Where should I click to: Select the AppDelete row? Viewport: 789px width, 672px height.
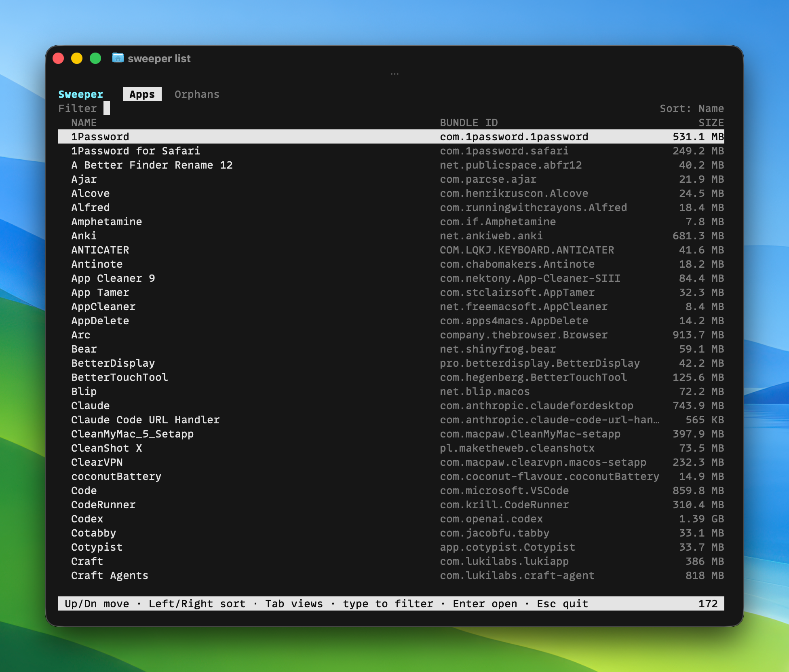click(391, 321)
